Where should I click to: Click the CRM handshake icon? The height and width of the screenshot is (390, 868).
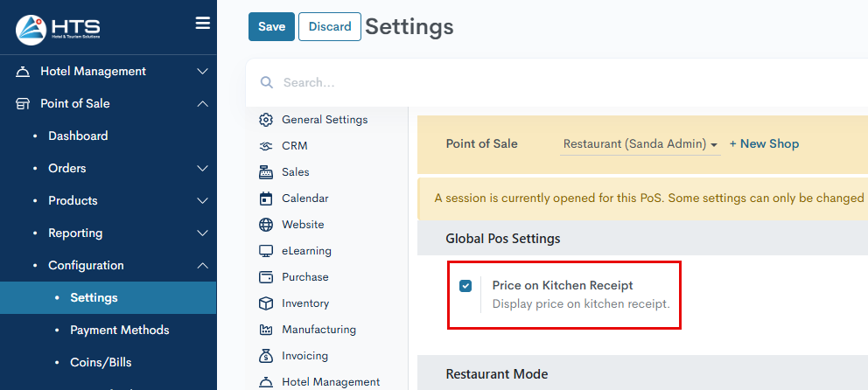tap(266, 146)
